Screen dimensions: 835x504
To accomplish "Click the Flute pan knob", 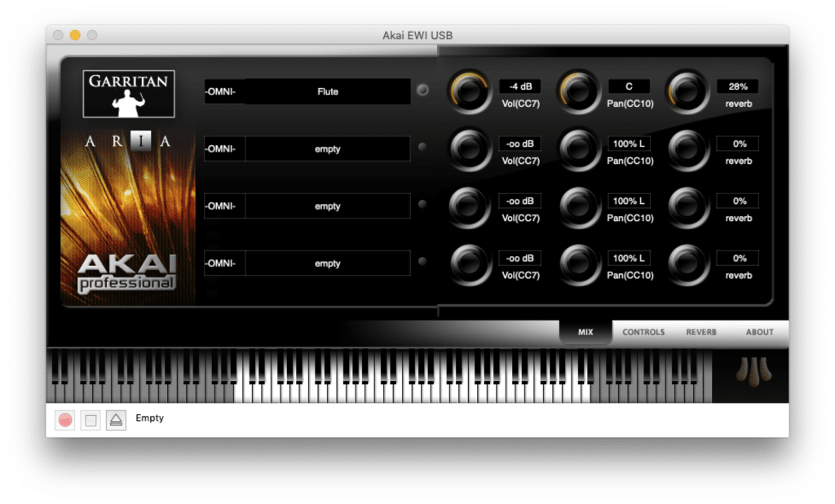I will [580, 91].
